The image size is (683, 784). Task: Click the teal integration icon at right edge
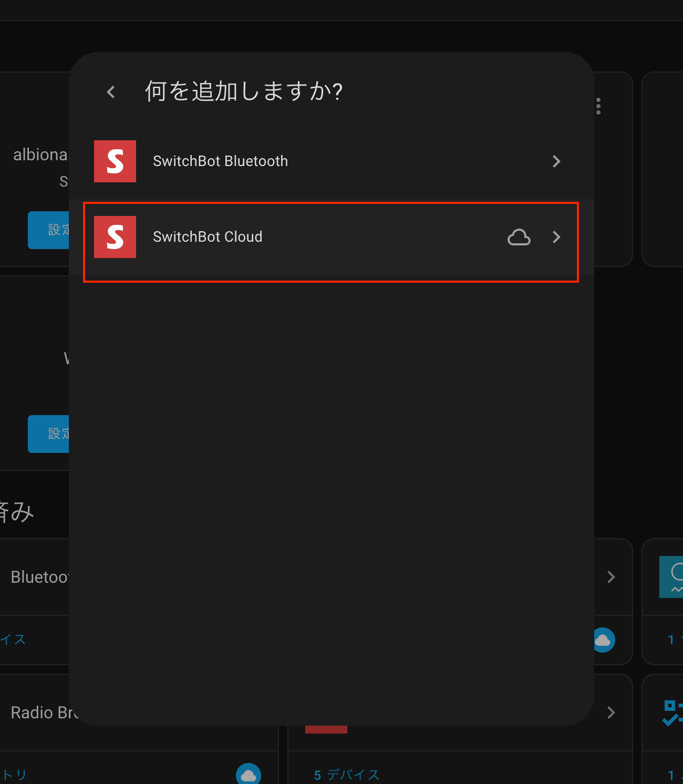click(x=671, y=577)
